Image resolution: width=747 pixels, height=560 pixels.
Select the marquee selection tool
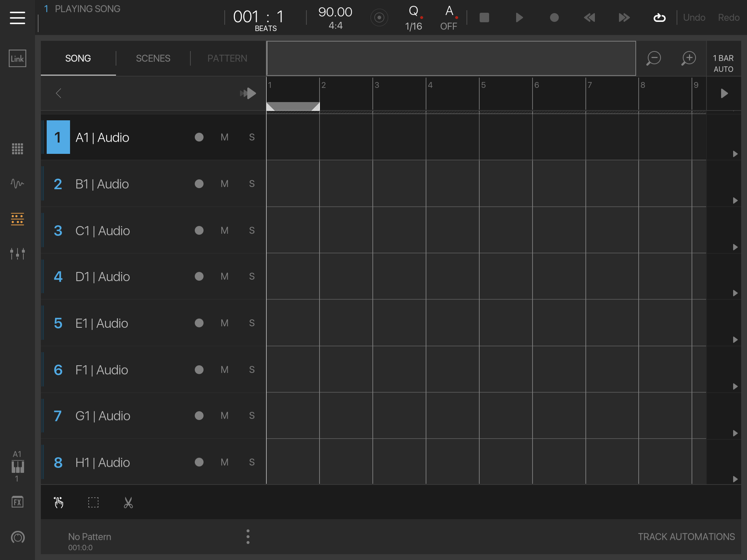point(93,502)
